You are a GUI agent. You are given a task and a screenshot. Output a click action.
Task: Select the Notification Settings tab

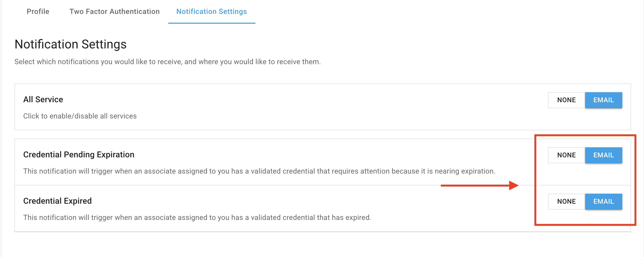click(x=212, y=12)
